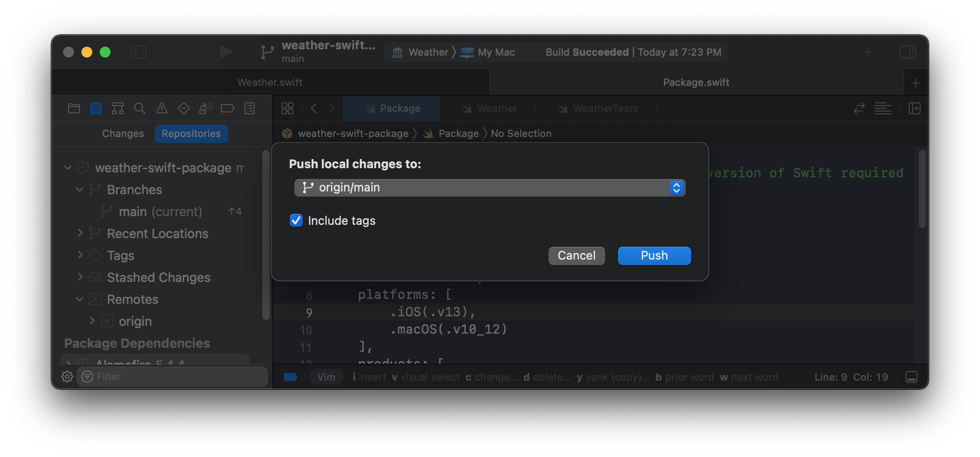Viewport: 980px width, 457px height.
Task: Open the Find navigator magnifier
Action: (140, 108)
